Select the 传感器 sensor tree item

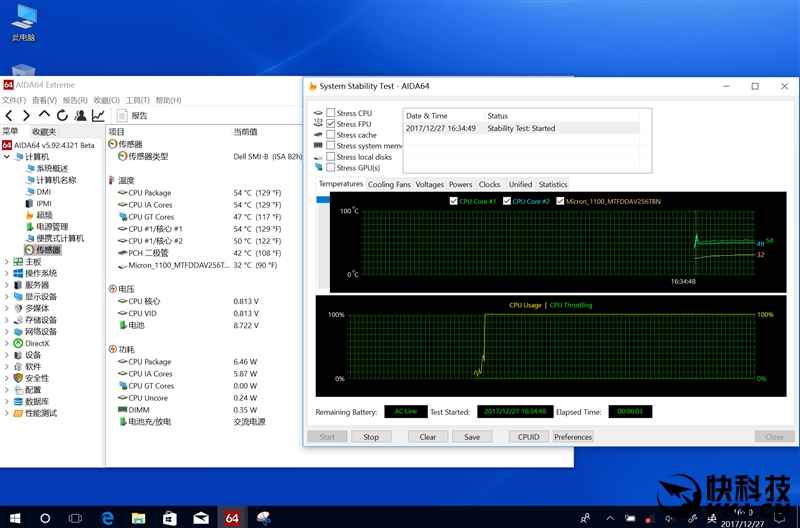[x=48, y=250]
